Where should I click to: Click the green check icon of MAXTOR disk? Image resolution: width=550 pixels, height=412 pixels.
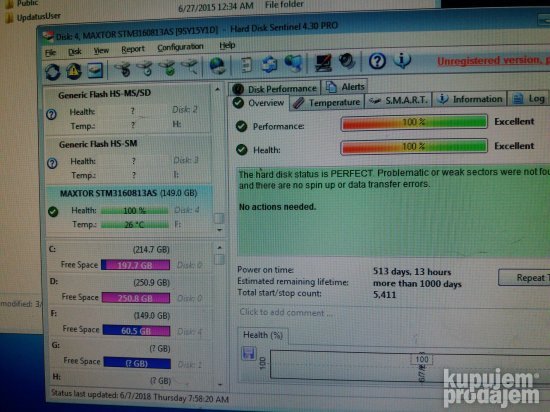(53, 211)
